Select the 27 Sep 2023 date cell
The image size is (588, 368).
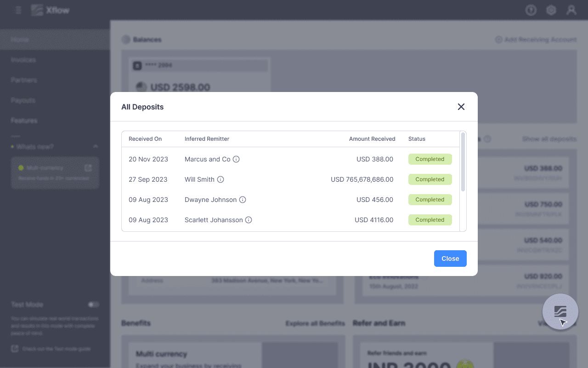(148, 179)
